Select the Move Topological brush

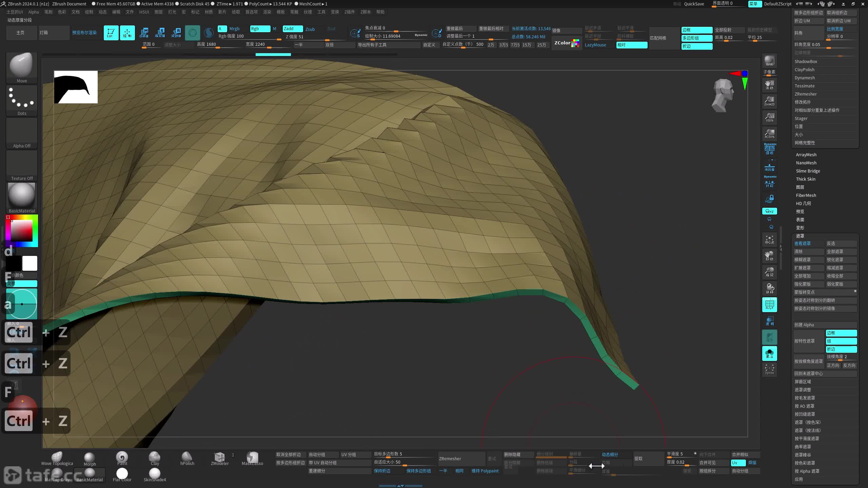pyautogui.click(x=57, y=459)
